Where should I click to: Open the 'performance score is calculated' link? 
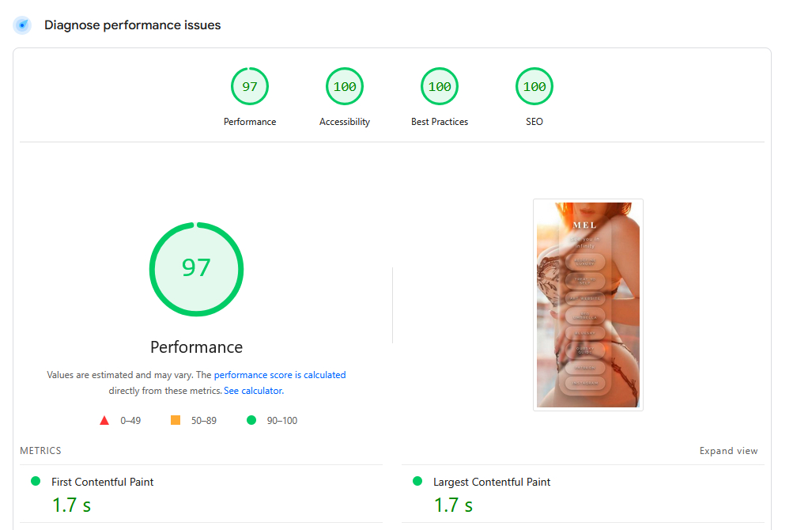tap(280, 375)
